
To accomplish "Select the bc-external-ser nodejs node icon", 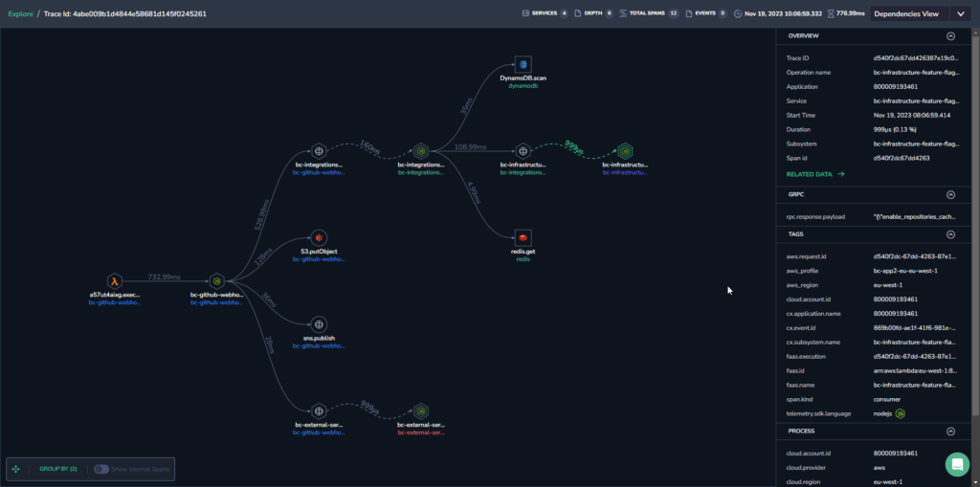I will tap(421, 410).
